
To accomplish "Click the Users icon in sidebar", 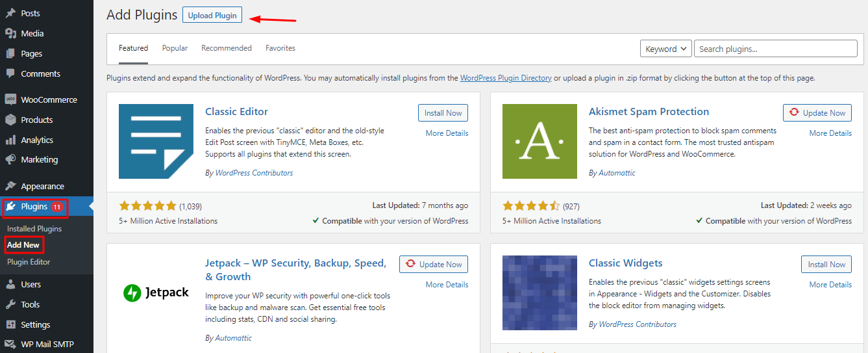I will coord(10,284).
